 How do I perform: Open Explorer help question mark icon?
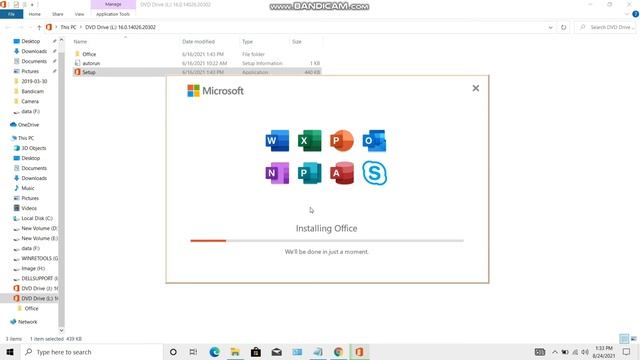[x=636, y=14]
